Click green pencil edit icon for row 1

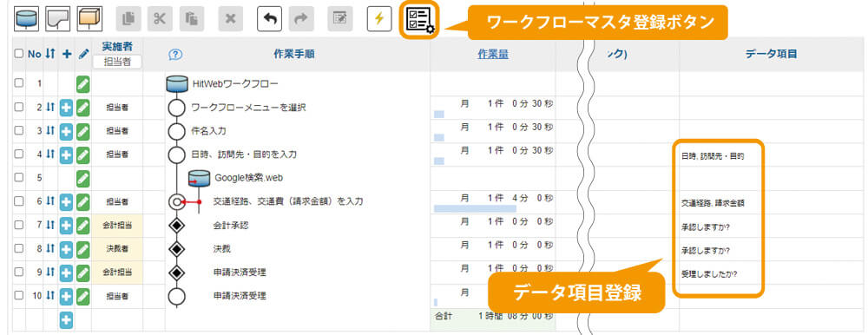tap(83, 84)
